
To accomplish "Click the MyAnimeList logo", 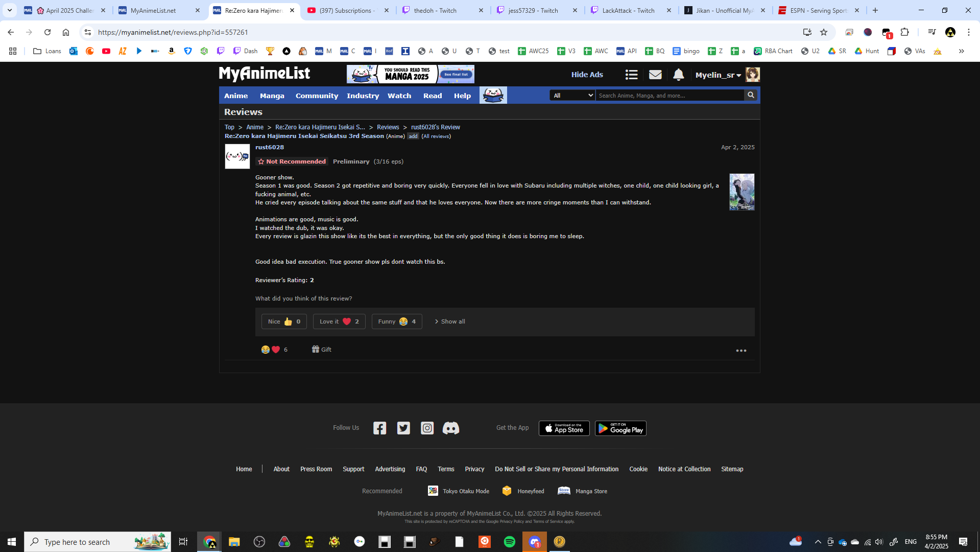I will [x=265, y=74].
